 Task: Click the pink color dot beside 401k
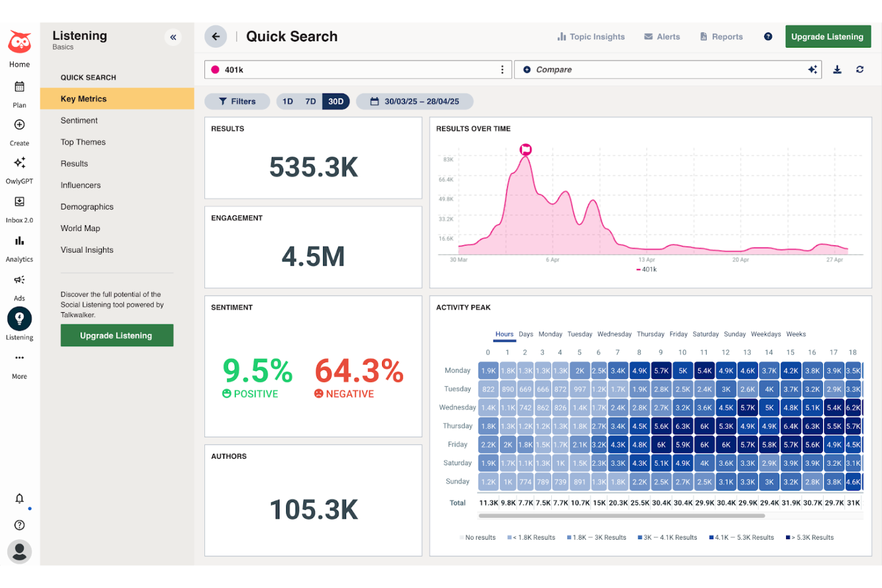coord(215,69)
